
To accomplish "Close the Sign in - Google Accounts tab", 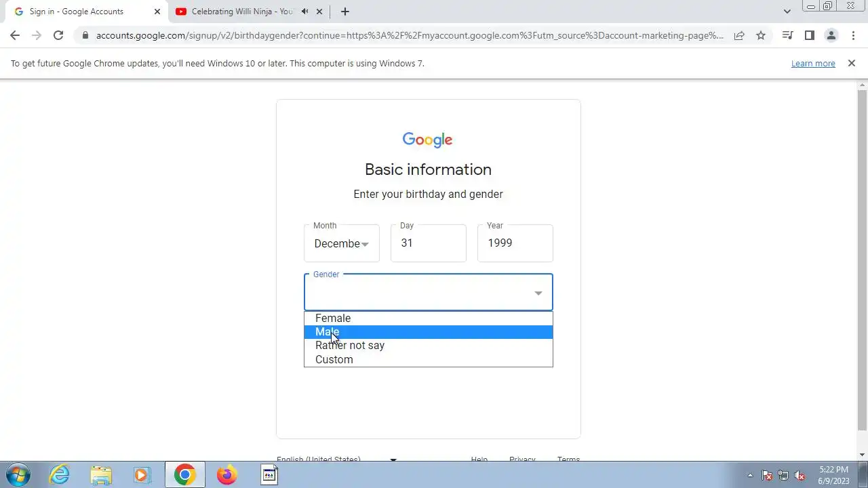I will pyautogui.click(x=157, y=12).
